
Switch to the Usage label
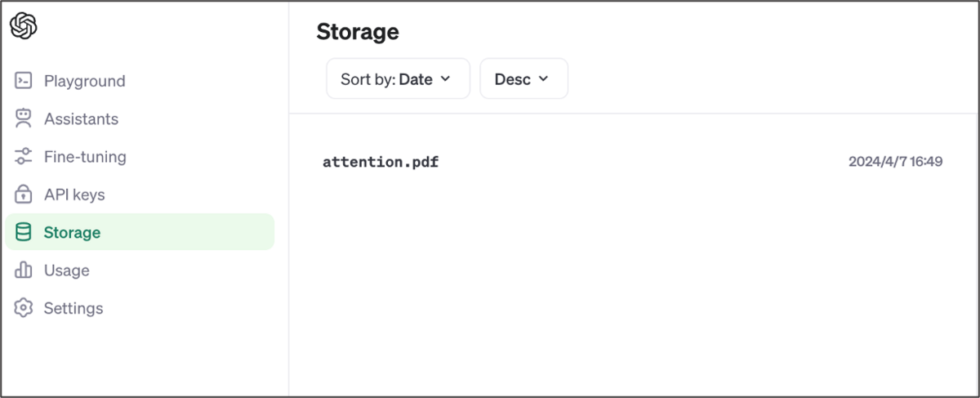67,270
